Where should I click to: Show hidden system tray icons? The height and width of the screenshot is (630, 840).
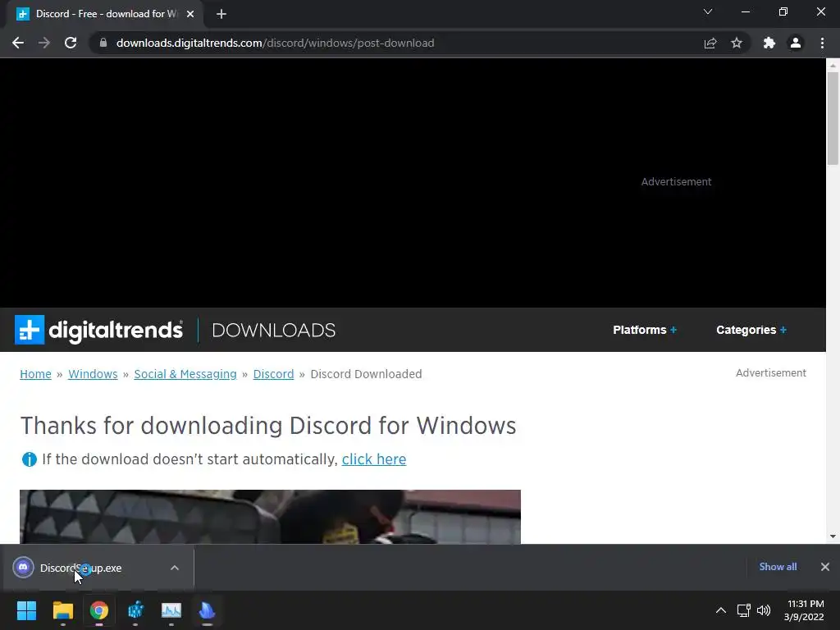(721, 610)
